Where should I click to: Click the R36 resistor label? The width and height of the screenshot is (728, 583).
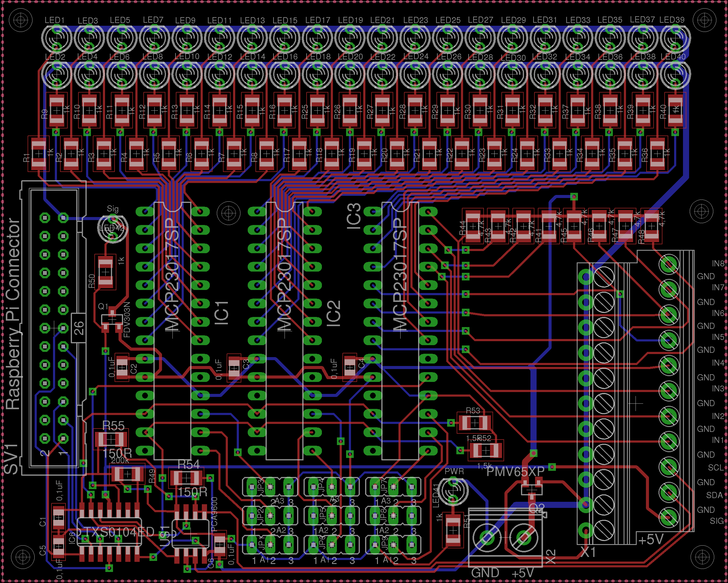[645, 155]
